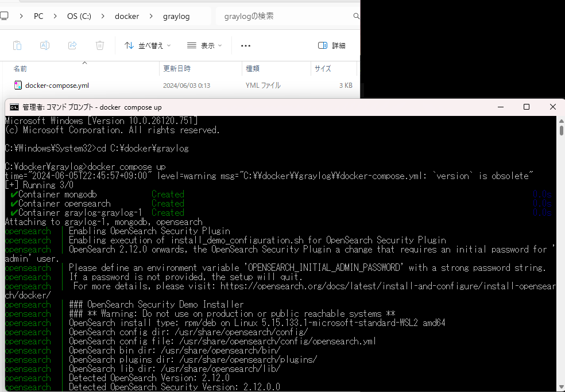Click the Paste toolbar icon
This screenshot has width=565, height=392.
pos(17,45)
